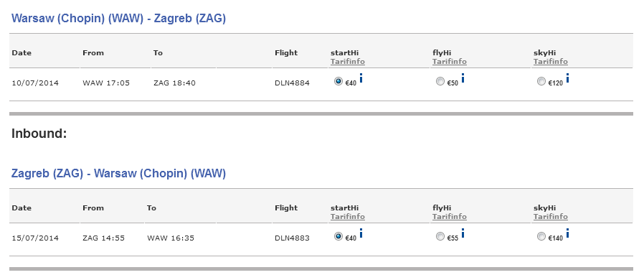Screen dimensions: 644x275
Task: Click info icon beside inbound €140 skyHi fare
Action: point(567,233)
